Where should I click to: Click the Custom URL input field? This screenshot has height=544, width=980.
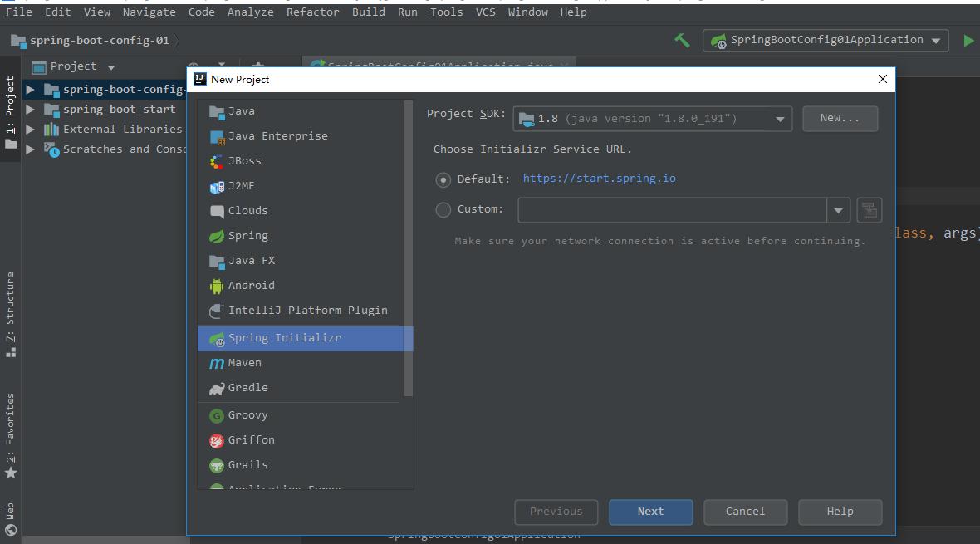(x=673, y=211)
